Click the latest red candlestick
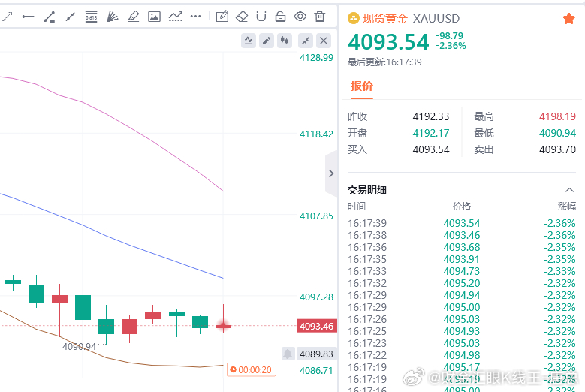Image resolution: width=585 pixels, height=392 pixels. [224, 327]
